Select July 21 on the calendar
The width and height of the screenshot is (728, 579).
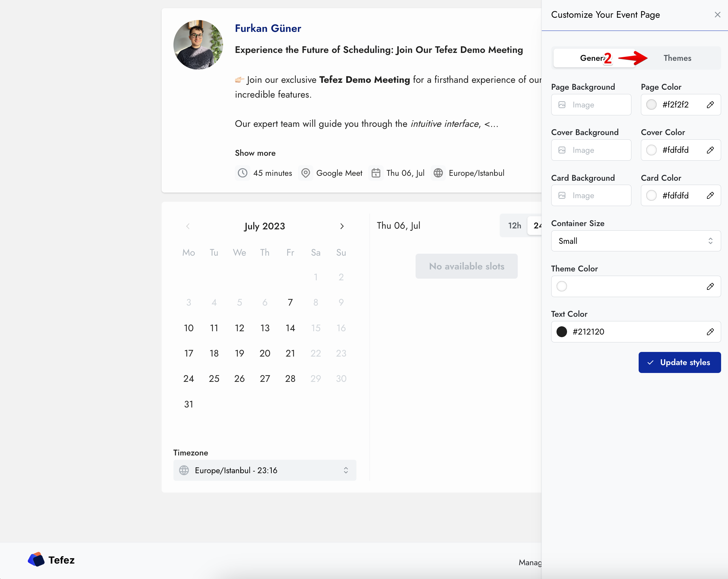(x=290, y=353)
